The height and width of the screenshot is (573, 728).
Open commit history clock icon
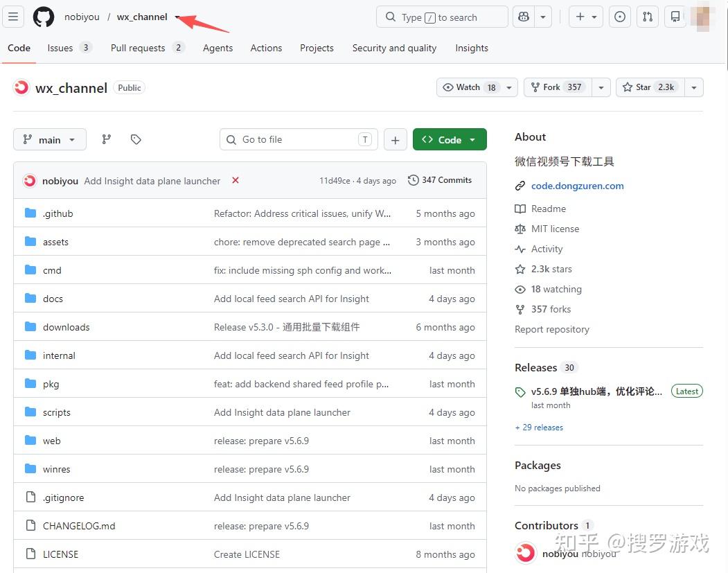click(x=413, y=180)
